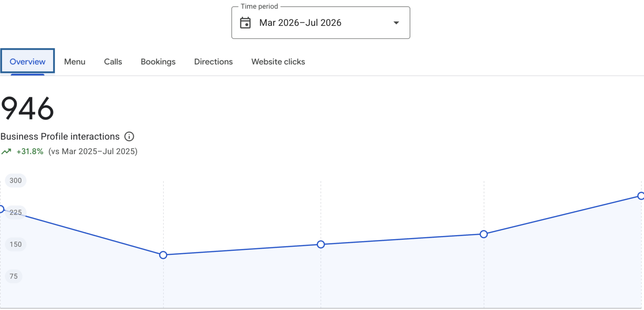The image size is (644, 310).
Task: Click the calendar icon in Time period
Action: [x=245, y=23]
